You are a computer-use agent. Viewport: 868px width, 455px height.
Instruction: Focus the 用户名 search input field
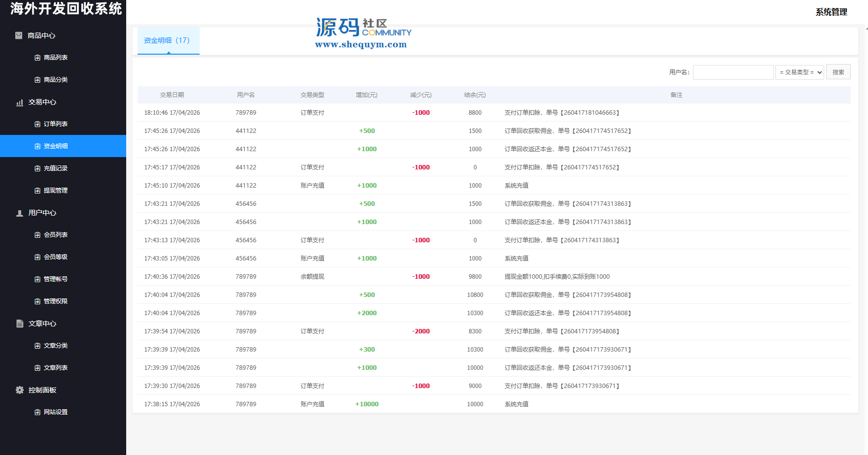[733, 72]
